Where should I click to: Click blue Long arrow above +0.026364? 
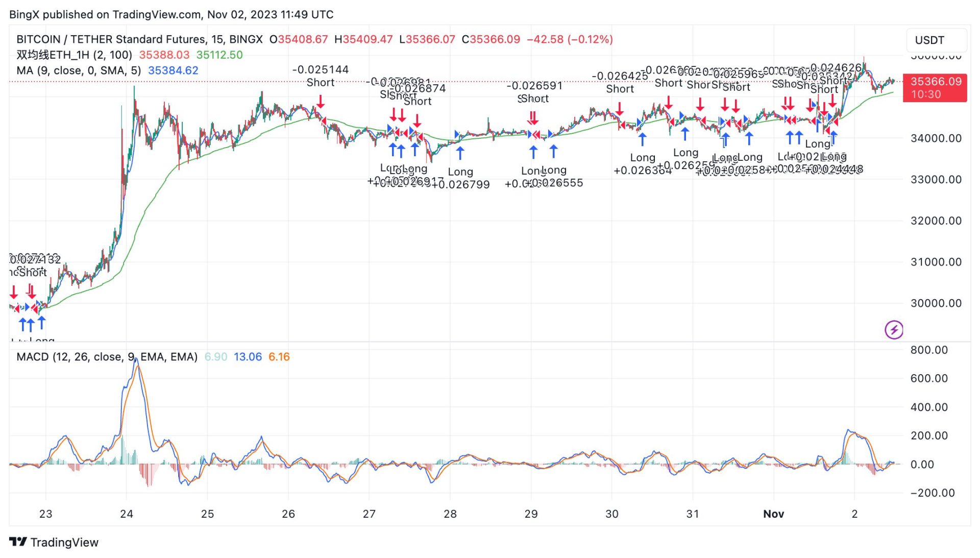[642, 139]
